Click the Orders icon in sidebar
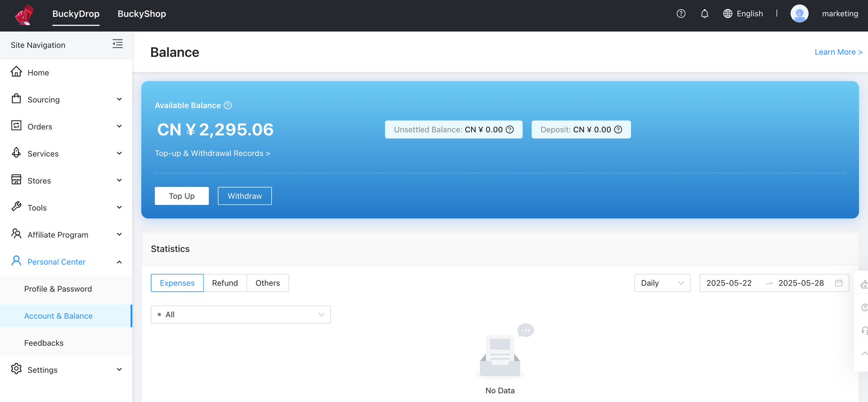 [x=16, y=125]
